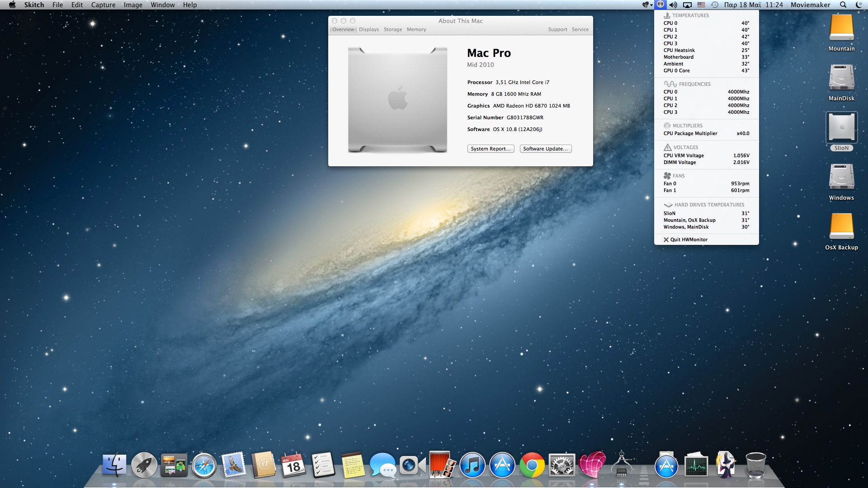Image resolution: width=868 pixels, height=488 pixels.
Task: Quit HWMonitor from the menu
Action: [706, 239]
